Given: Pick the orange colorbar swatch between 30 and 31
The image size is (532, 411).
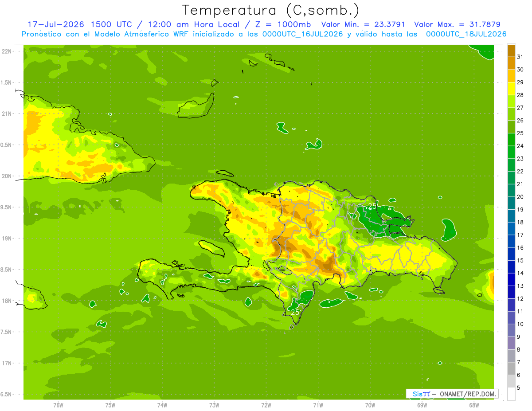Looking at the screenshot, I should pos(511,63).
